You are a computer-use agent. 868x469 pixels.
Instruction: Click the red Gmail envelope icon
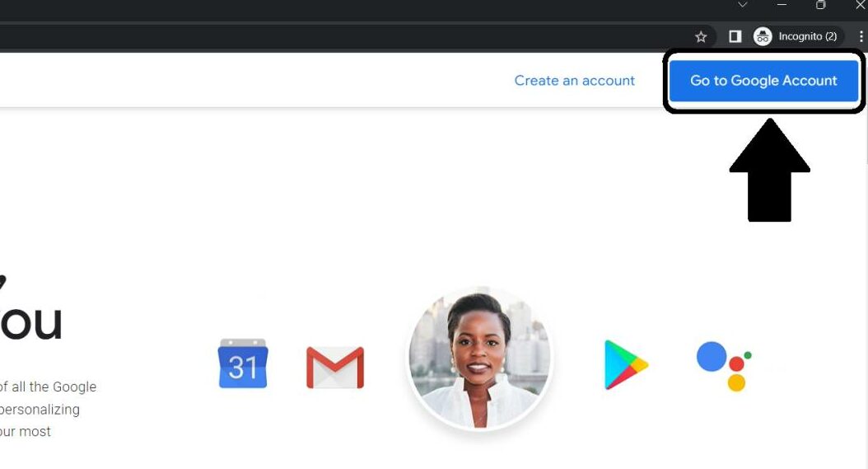point(335,367)
